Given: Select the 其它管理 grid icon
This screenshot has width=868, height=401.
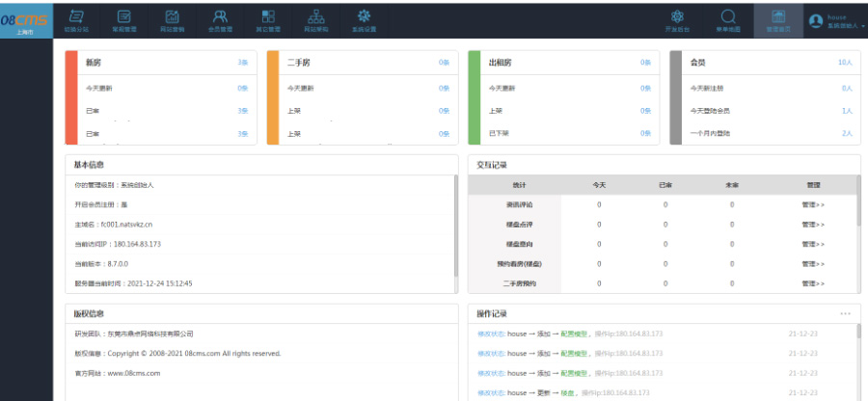Looking at the screenshot, I should tap(268, 19).
